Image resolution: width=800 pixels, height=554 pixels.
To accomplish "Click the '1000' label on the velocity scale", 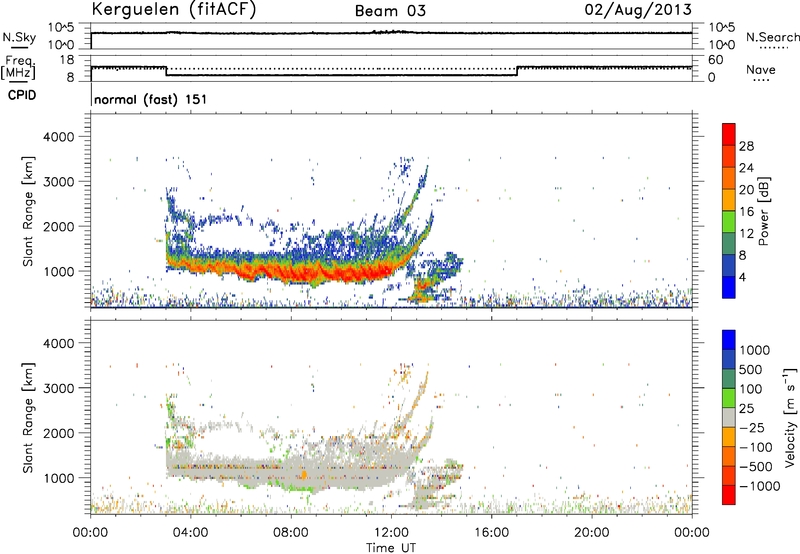I will [754, 350].
